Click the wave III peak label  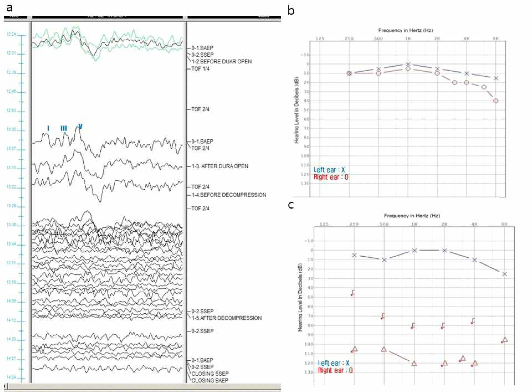[64, 128]
